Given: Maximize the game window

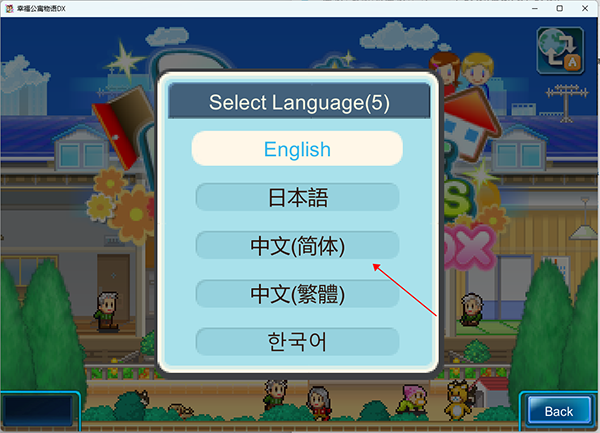Looking at the screenshot, I should pyautogui.click(x=559, y=8).
